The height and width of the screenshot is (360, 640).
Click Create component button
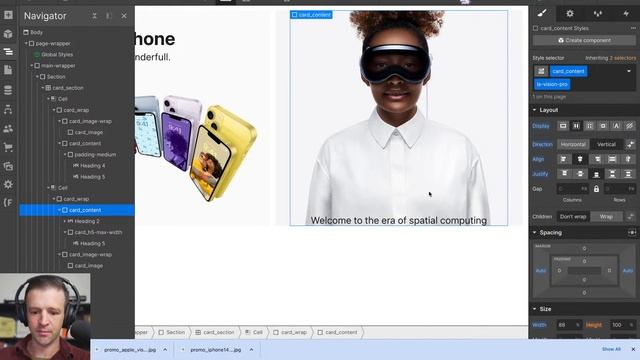click(x=584, y=40)
